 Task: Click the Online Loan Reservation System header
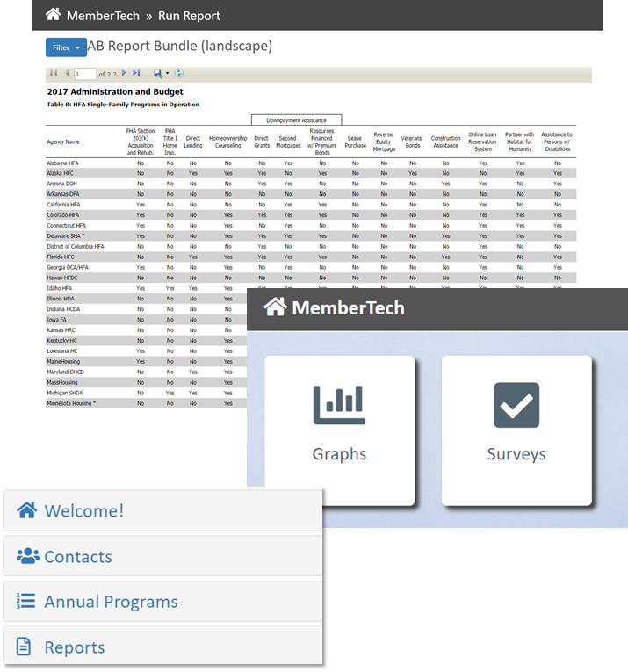click(482, 141)
